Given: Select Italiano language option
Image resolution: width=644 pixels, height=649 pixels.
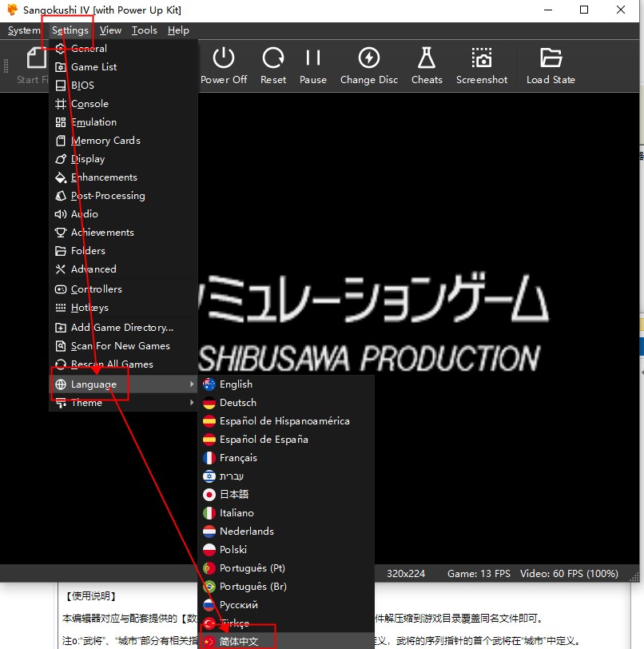Looking at the screenshot, I should [286, 513].
